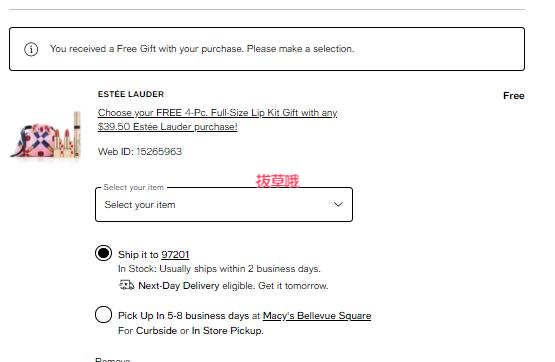Open Macy's Bellevue Square store link
The height and width of the screenshot is (362, 555).
tap(317, 316)
